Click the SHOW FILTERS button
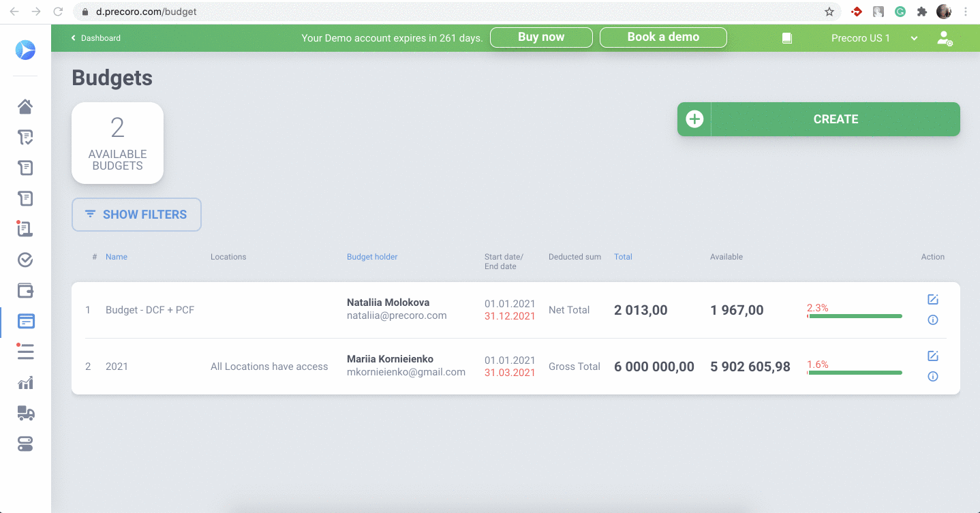This screenshot has width=980, height=513. [x=136, y=215]
